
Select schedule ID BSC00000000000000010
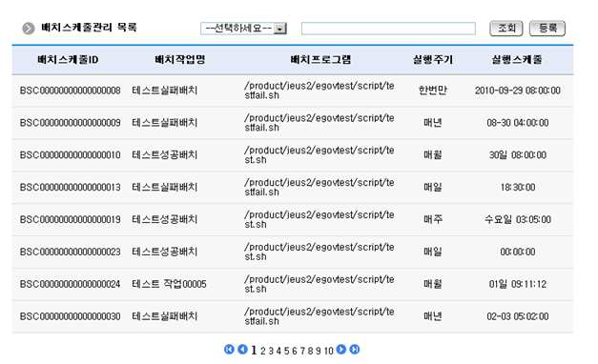pos(71,155)
